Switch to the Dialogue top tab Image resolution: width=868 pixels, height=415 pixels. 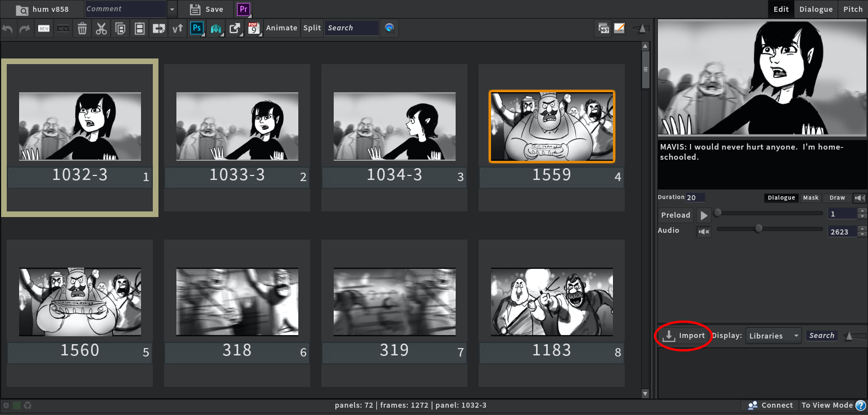816,9
